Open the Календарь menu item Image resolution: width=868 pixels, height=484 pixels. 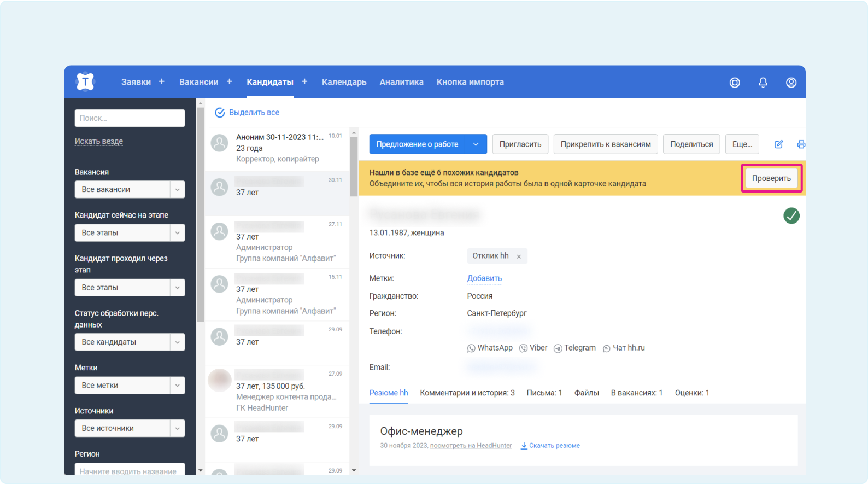click(x=344, y=82)
